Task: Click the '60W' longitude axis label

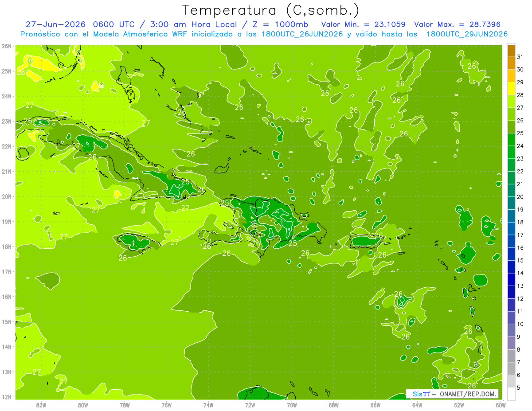Action: pyautogui.click(x=501, y=405)
